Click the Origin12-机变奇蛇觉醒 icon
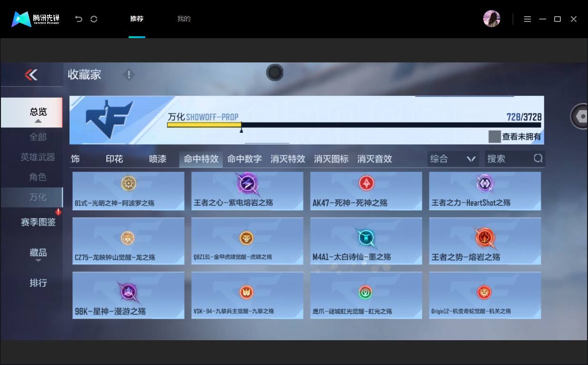 pos(484,292)
